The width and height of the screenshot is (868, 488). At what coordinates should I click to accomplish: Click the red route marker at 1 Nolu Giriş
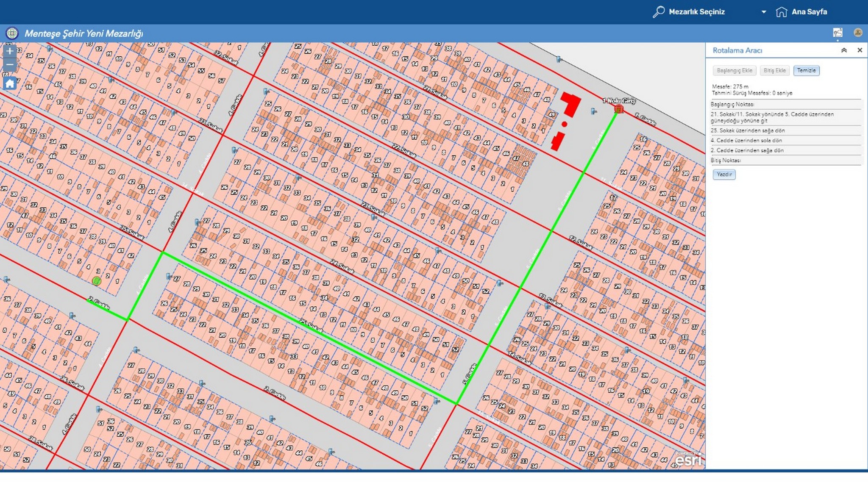click(x=619, y=109)
